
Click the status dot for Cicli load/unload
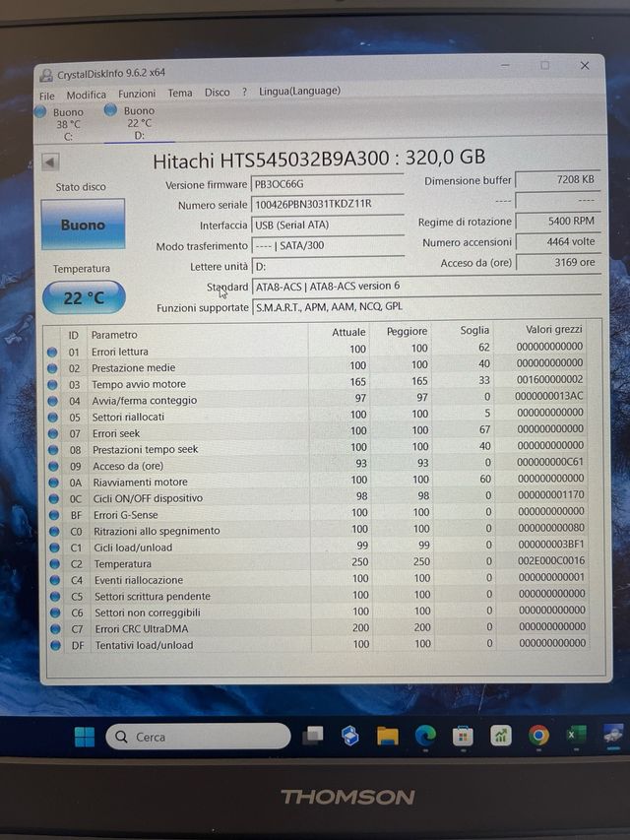click(x=54, y=549)
